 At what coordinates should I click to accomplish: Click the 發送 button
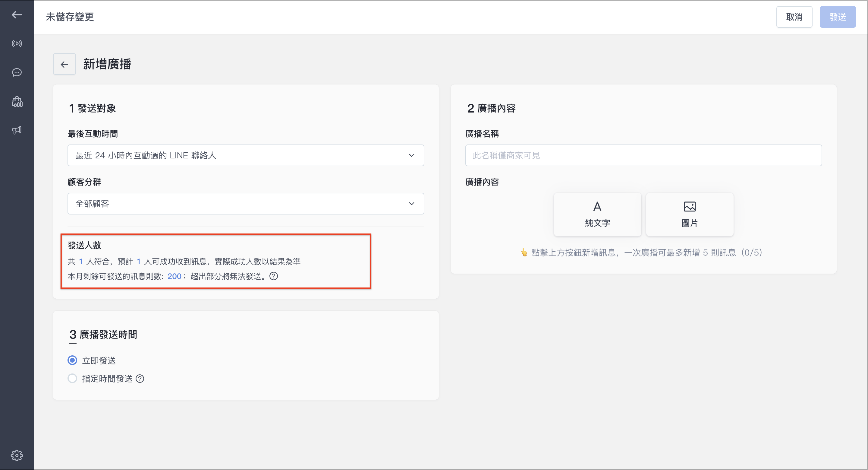pos(838,17)
